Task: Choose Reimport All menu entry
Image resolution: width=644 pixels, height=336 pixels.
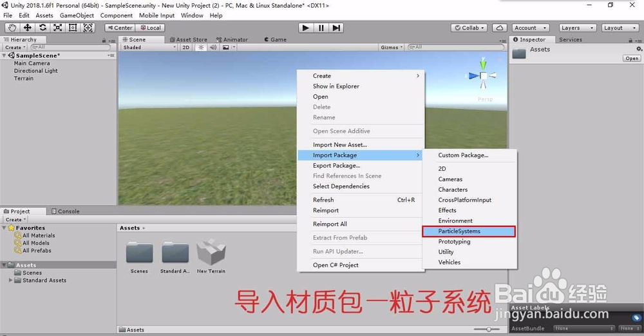Action: point(361,224)
